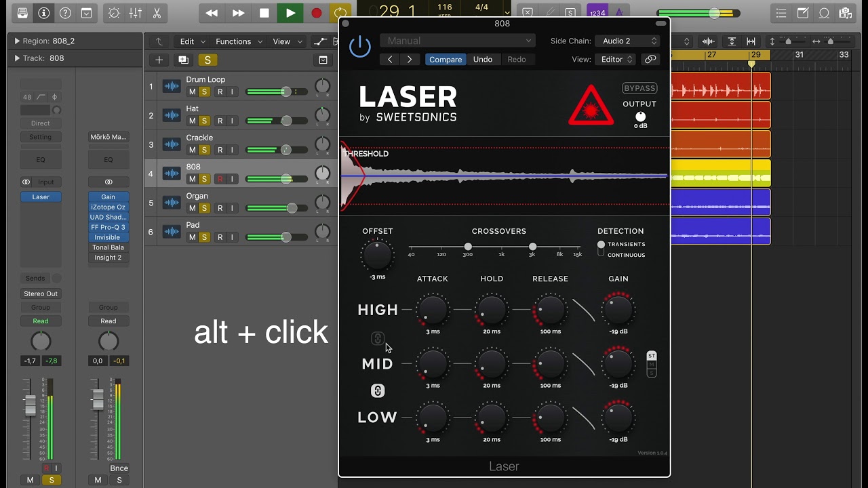Image resolution: width=868 pixels, height=488 pixels.
Task: Open the Media Browser icon
Action: point(845,13)
